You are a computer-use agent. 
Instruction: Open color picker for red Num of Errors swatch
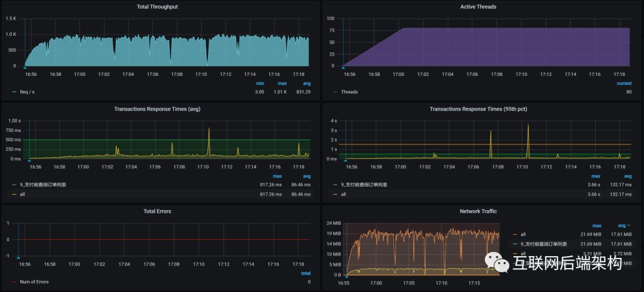(x=14, y=282)
